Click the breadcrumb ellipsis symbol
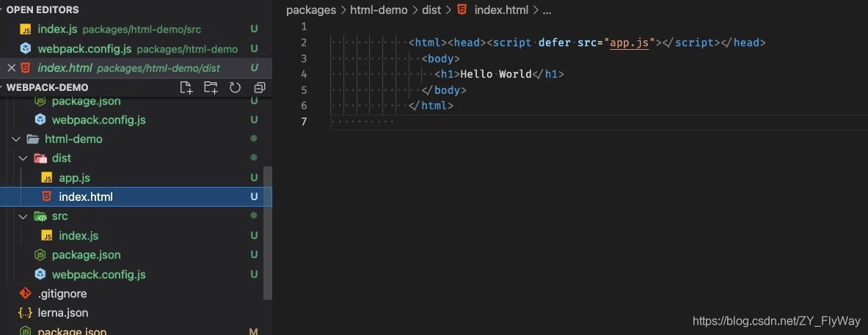Viewport: 868px width, 335px height. 547,10
